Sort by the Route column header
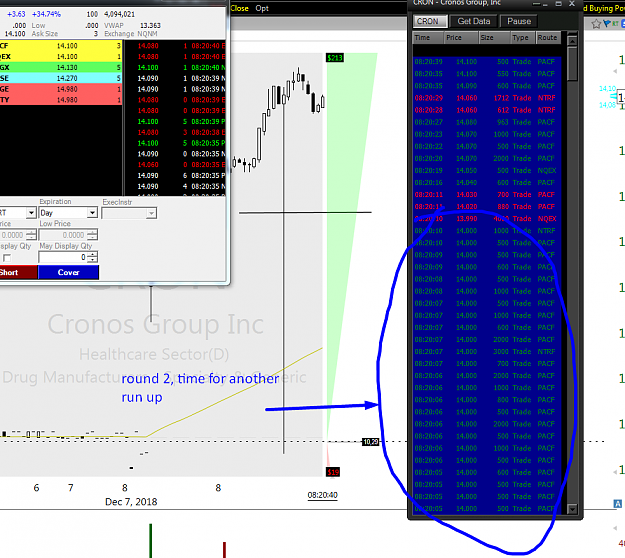This screenshot has width=625, height=558. coord(548,38)
